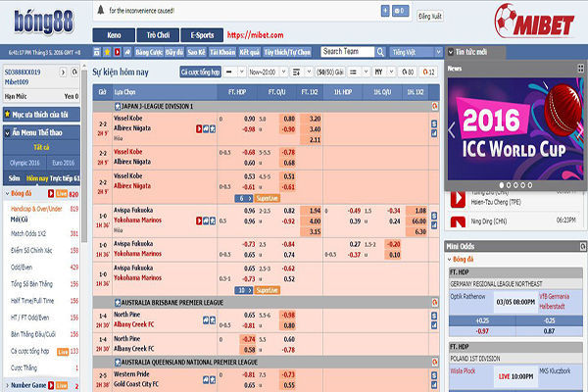588x392 pixels.
Task: Refresh the Mini Odds panel
Action: (x=583, y=246)
